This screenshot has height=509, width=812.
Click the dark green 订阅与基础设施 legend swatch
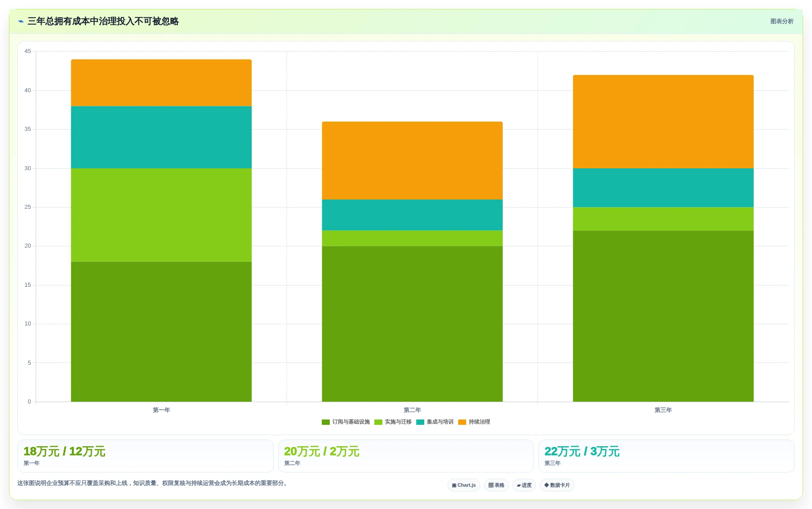[x=326, y=422]
